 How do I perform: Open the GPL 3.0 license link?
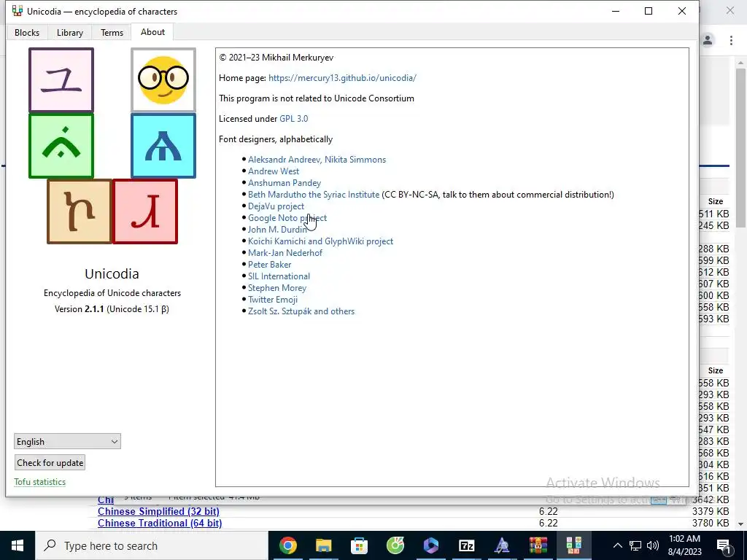293,119
